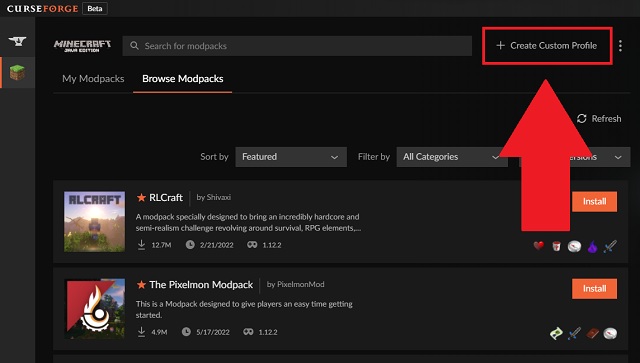Open The Pixelmon Modpack title
This screenshot has height=363, width=640.
tap(201, 285)
